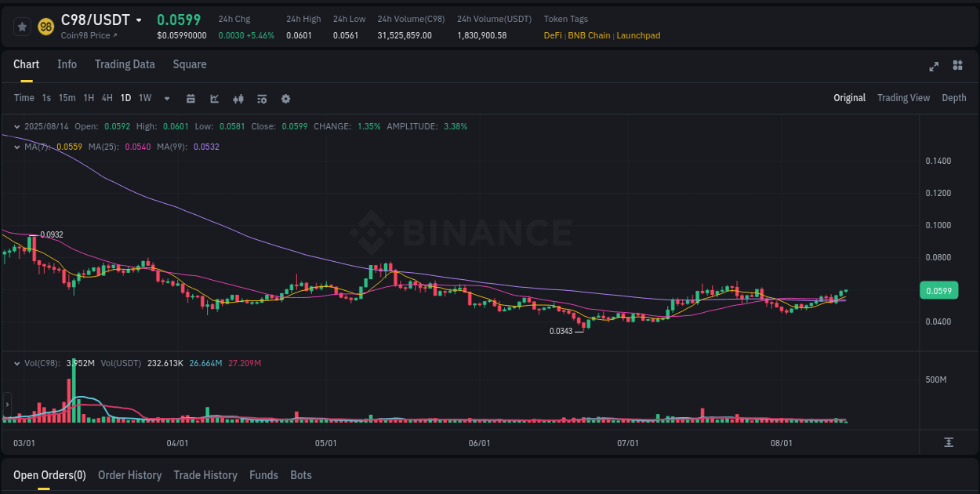The height and width of the screenshot is (494, 980).
Task: Select the 1W timeframe
Action: click(x=144, y=98)
